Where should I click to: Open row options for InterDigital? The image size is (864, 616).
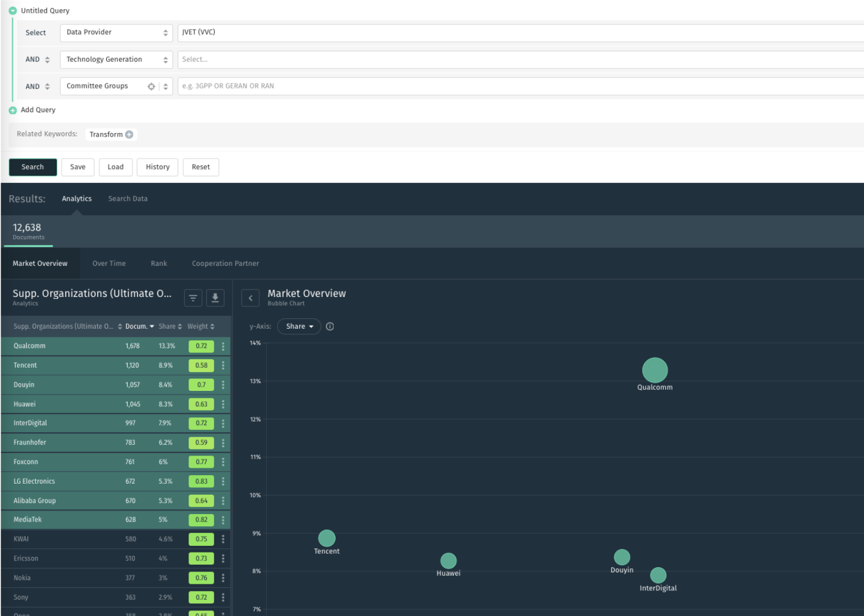click(x=223, y=423)
